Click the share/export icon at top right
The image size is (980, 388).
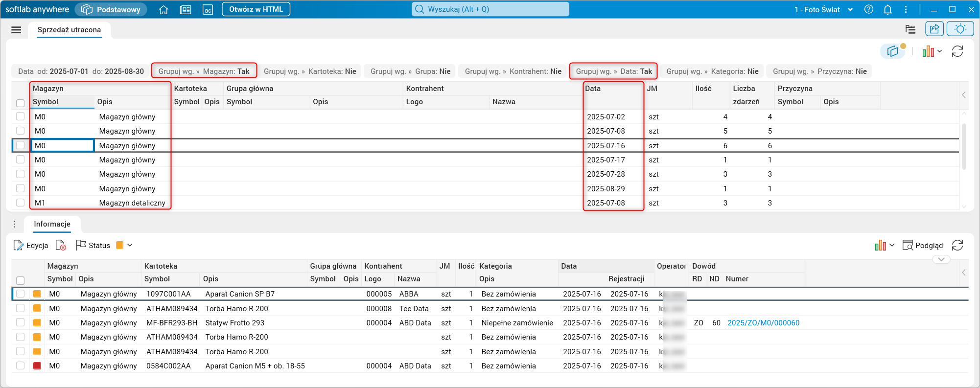pyautogui.click(x=934, y=29)
